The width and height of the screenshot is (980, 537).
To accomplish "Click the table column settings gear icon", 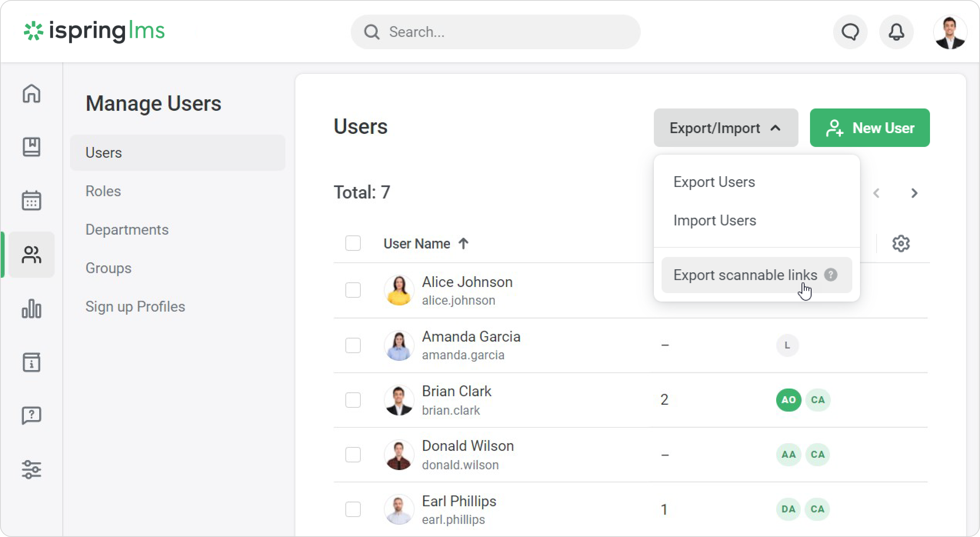I will 901,243.
